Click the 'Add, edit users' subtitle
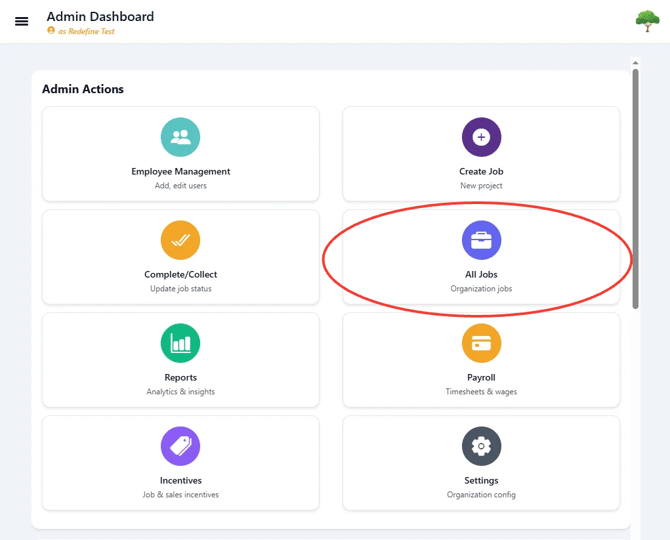The image size is (670, 540). [181, 185]
